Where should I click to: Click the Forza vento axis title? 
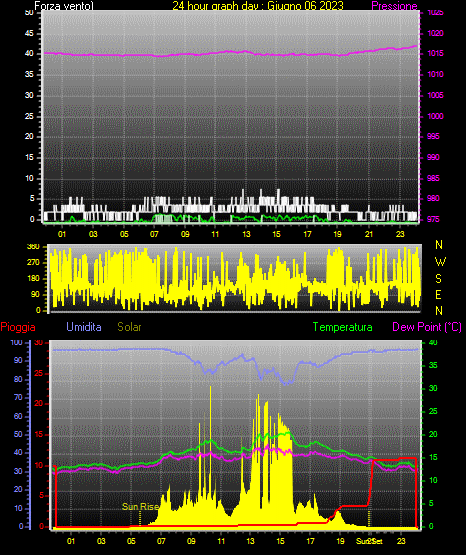tap(64, 6)
